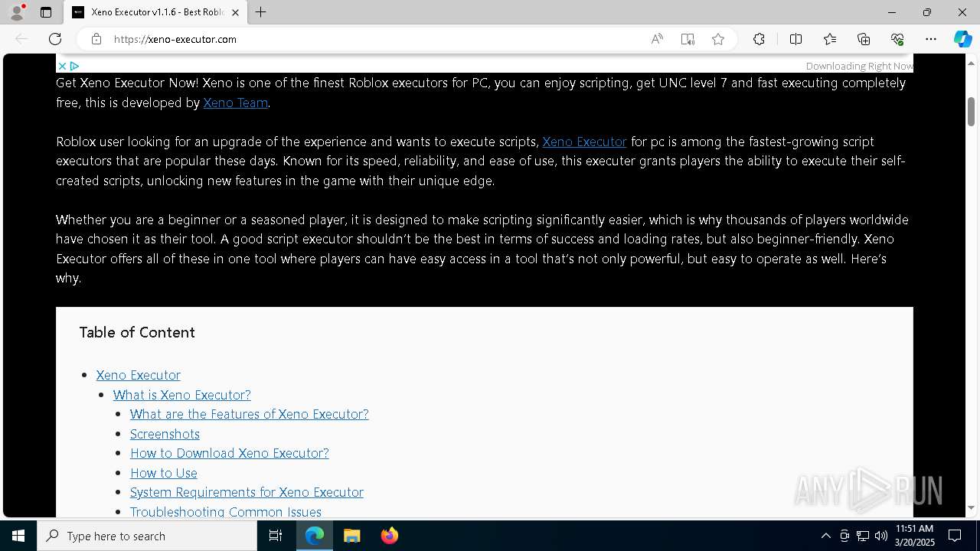The height and width of the screenshot is (551, 980).
Task: Open the clock and date flyout
Action: 914,536
